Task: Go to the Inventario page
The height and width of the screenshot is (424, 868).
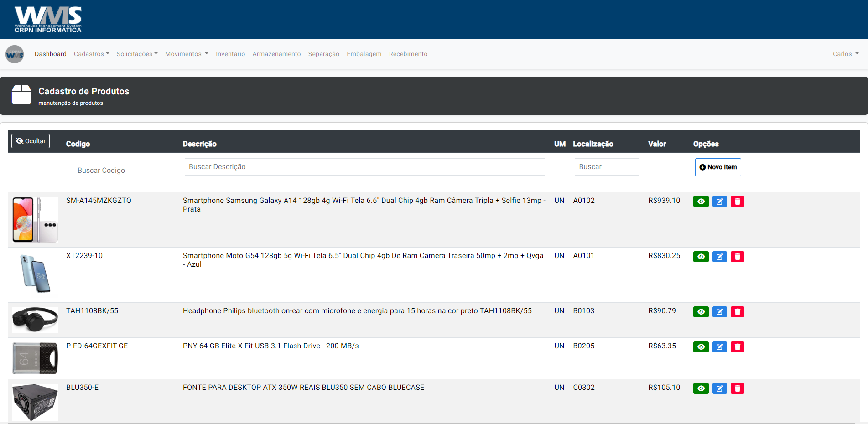Action: click(230, 54)
